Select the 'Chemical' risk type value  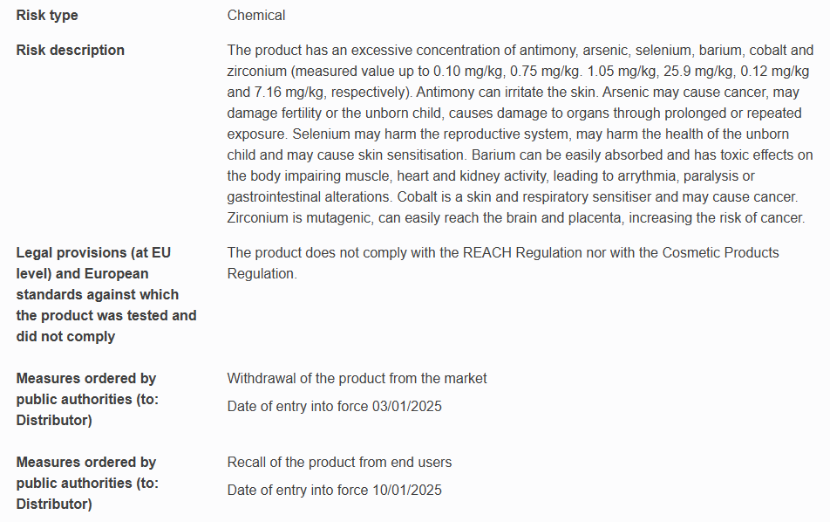(256, 15)
